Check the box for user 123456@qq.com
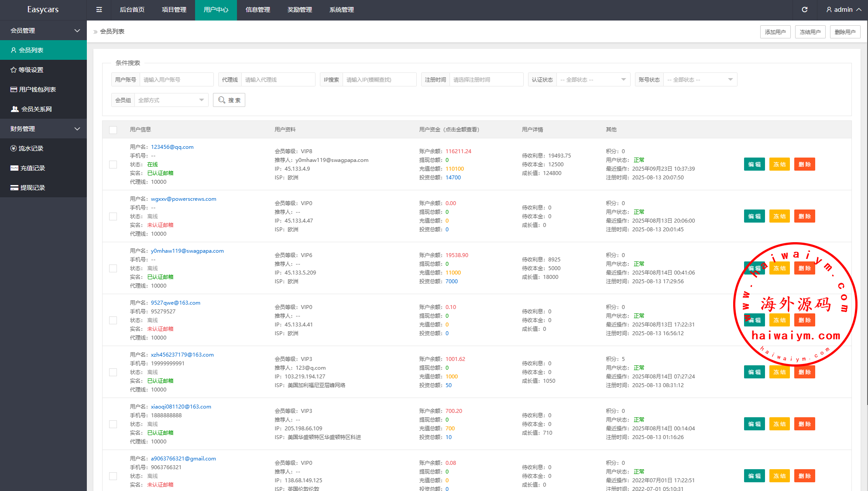This screenshot has height=491, width=868. click(113, 165)
